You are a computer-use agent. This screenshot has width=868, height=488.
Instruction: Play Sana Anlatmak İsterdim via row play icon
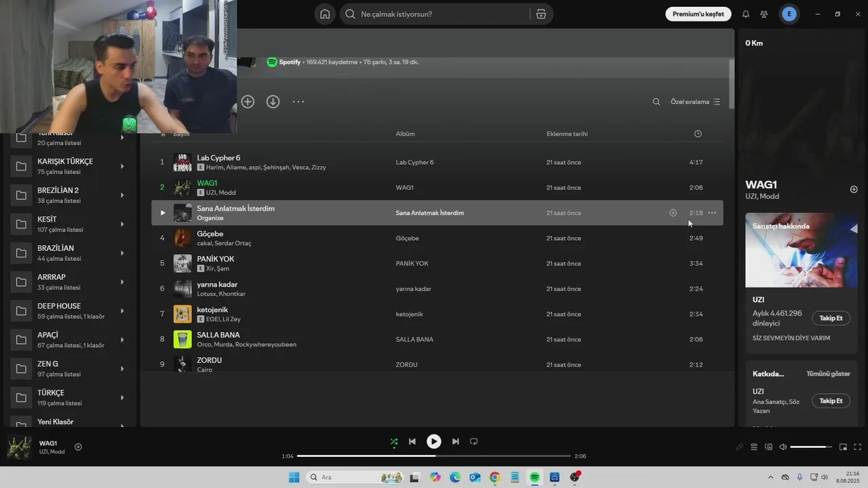(162, 213)
